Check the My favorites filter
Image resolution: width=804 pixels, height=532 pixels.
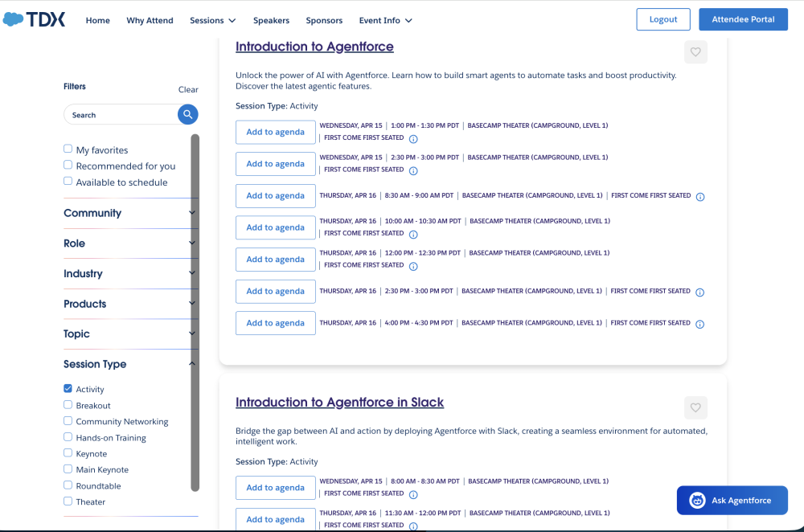68,149
